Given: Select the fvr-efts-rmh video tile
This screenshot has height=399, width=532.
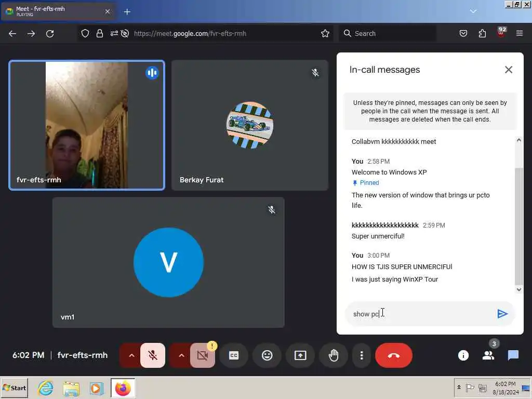Looking at the screenshot, I should point(87,125).
